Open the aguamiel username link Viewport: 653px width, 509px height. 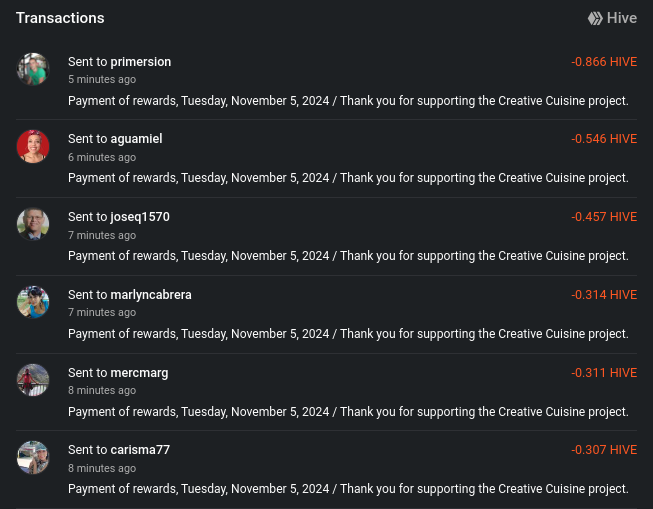[136, 139]
